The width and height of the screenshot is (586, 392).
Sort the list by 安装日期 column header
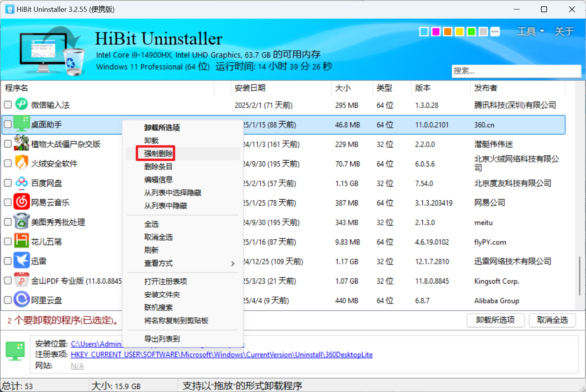(250, 88)
